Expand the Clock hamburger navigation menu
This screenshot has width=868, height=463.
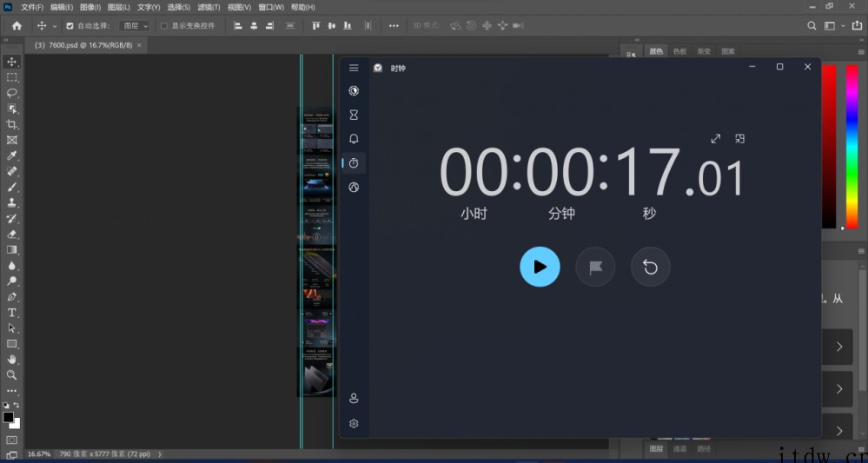click(x=354, y=68)
